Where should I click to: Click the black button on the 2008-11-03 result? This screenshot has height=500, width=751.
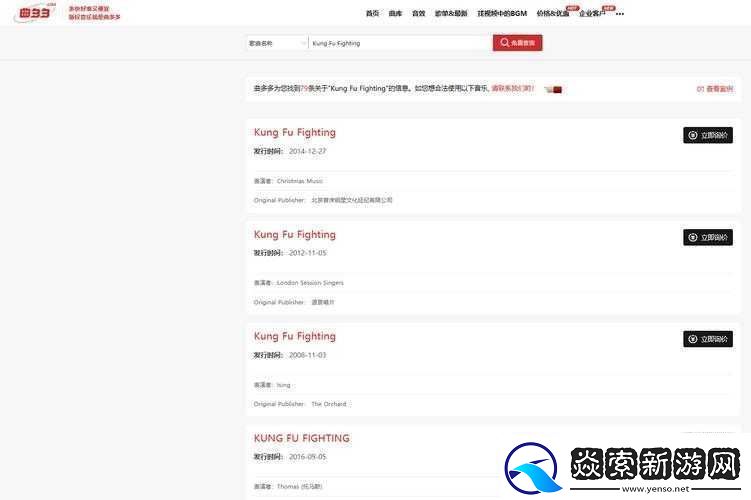(707, 339)
